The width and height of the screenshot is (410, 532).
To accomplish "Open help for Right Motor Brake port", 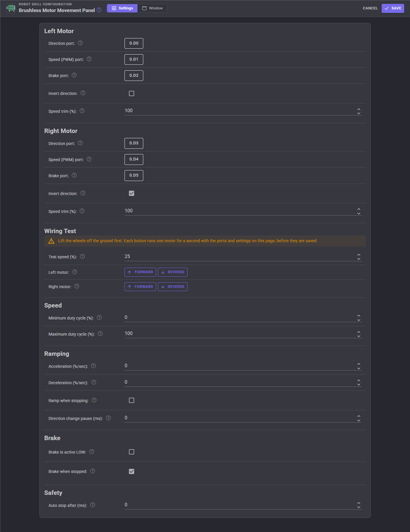I will click(x=74, y=175).
